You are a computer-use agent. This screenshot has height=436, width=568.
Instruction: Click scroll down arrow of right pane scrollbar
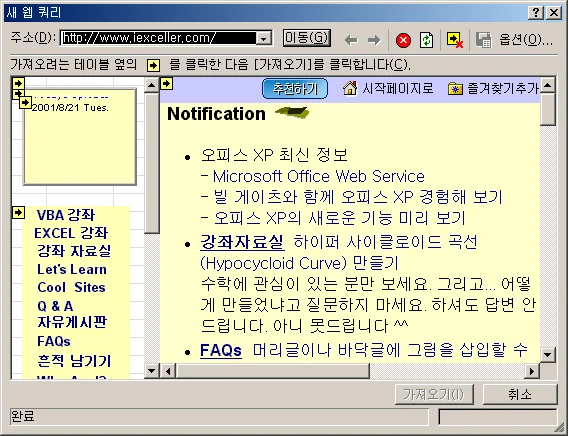pyautogui.click(x=547, y=355)
